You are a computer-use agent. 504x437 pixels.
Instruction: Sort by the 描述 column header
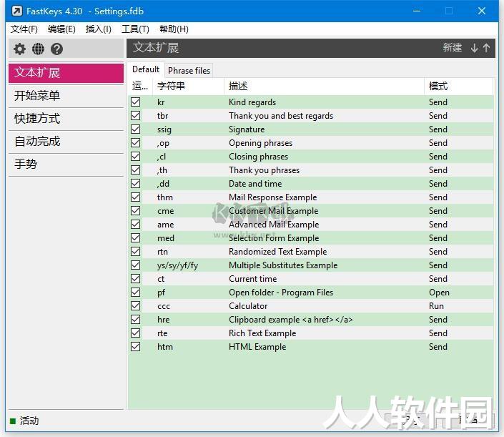point(324,86)
